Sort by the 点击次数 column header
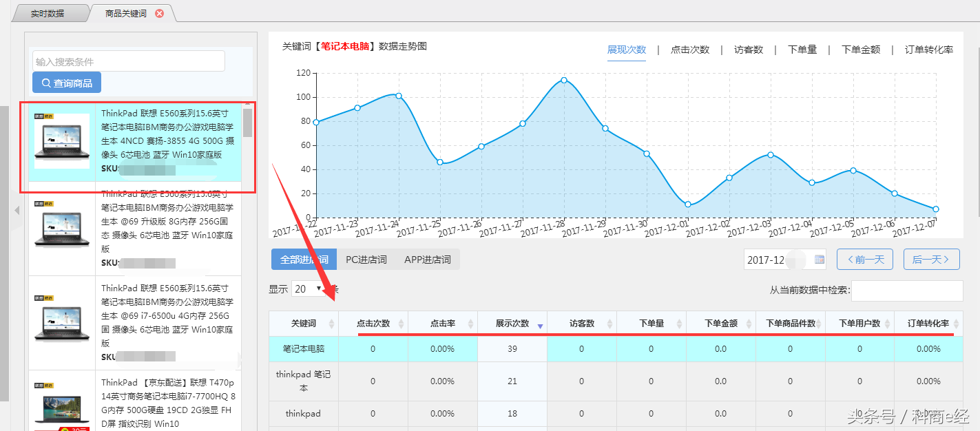 (373, 323)
